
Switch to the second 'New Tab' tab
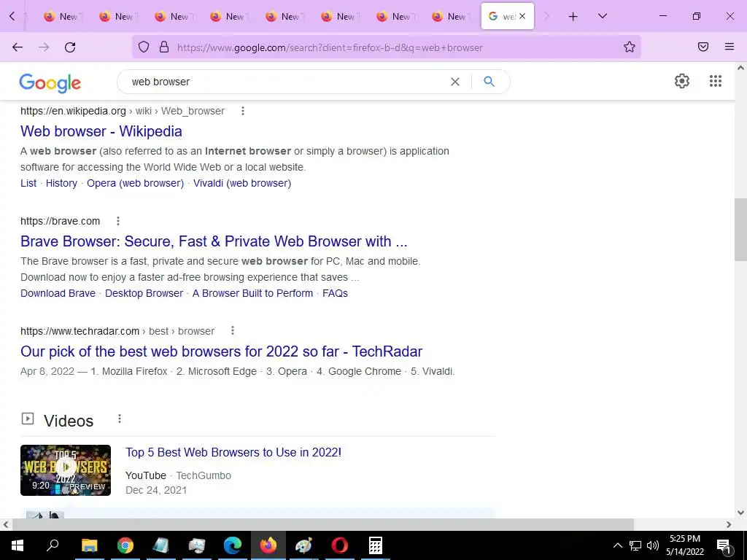pos(117,16)
